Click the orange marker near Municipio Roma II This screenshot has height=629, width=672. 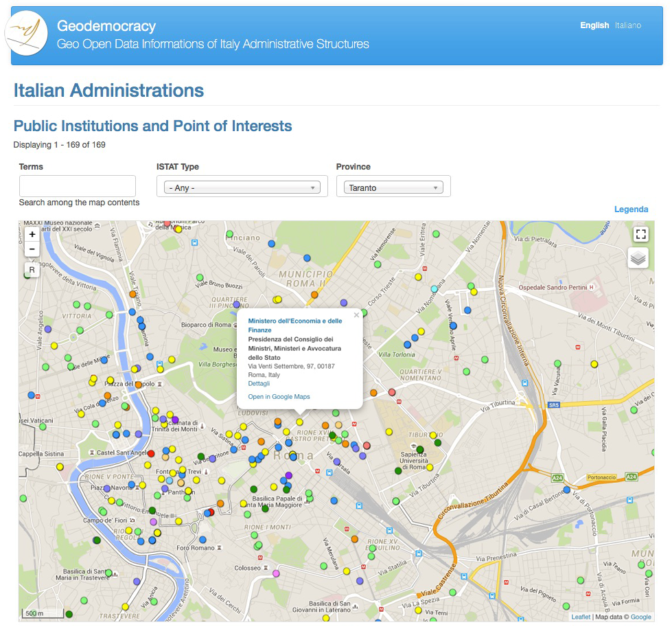pos(314,295)
